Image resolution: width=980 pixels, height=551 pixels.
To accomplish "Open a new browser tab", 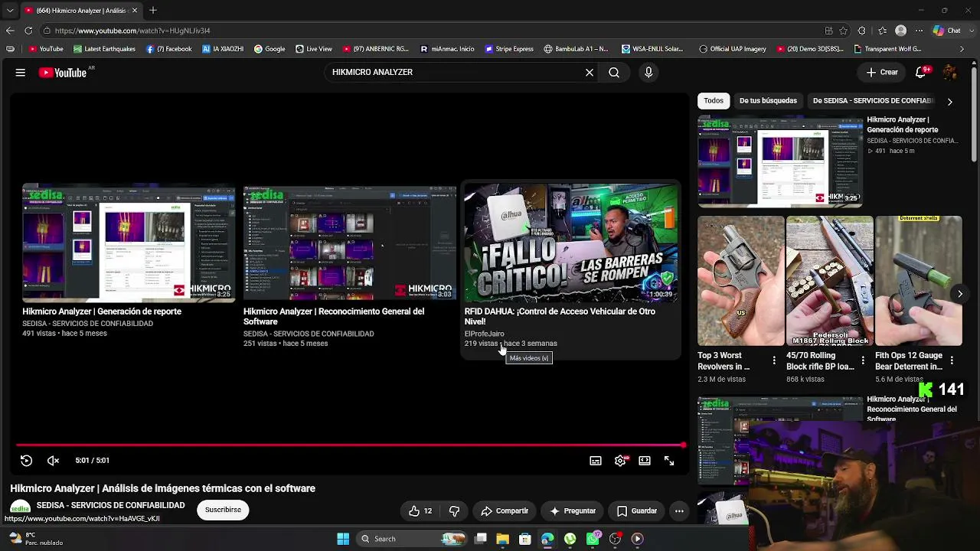I will point(153,11).
